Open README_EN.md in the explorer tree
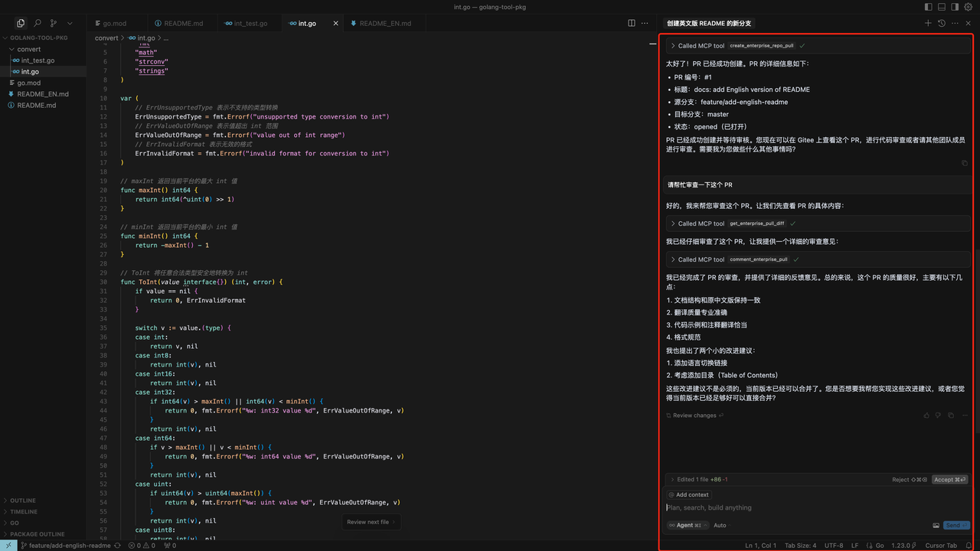This screenshot has width=980, height=551. click(43, 94)
